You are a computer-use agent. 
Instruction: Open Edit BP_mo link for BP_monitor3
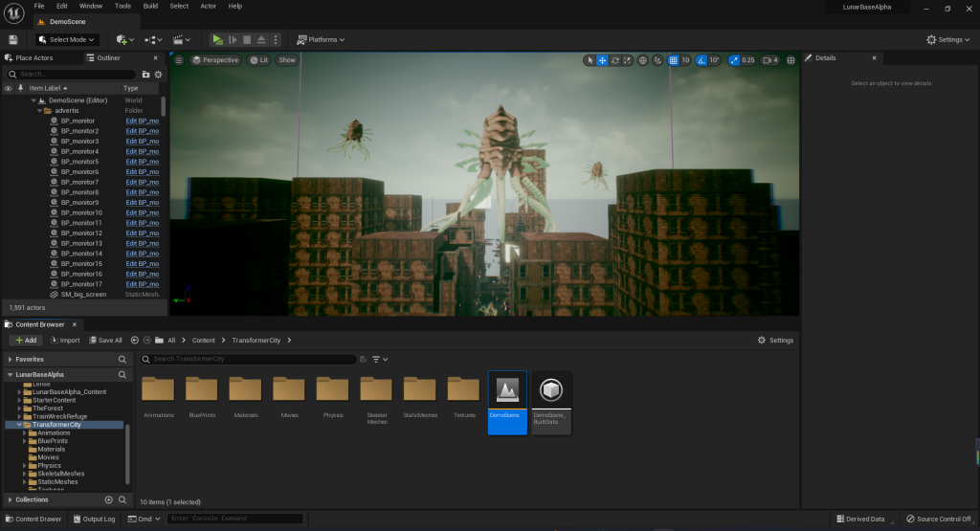(x=143, y=142)
